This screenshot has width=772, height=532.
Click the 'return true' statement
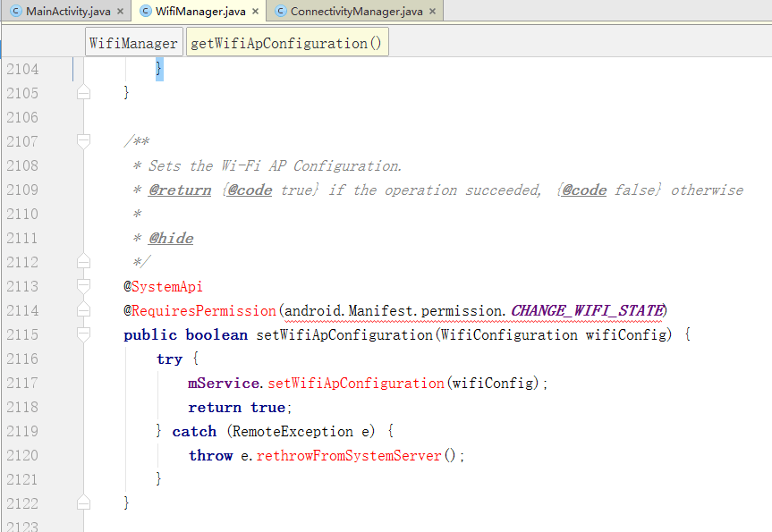point(239,408)
